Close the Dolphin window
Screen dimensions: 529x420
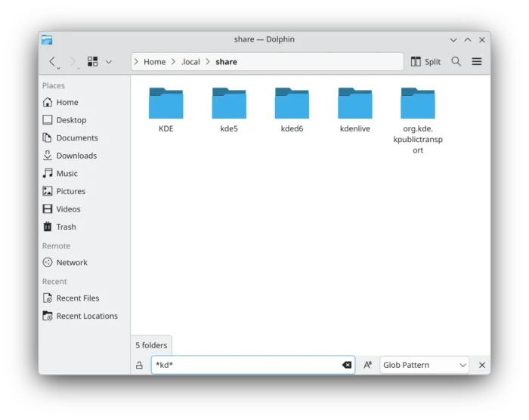tap(482, 40)
